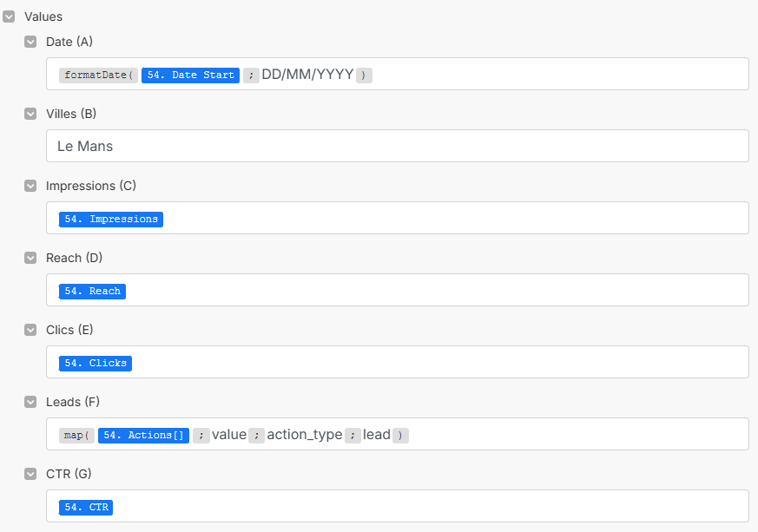Select the 54. Reach variable pill
This screenshot has height=532, width=758.
pos(92,291)
